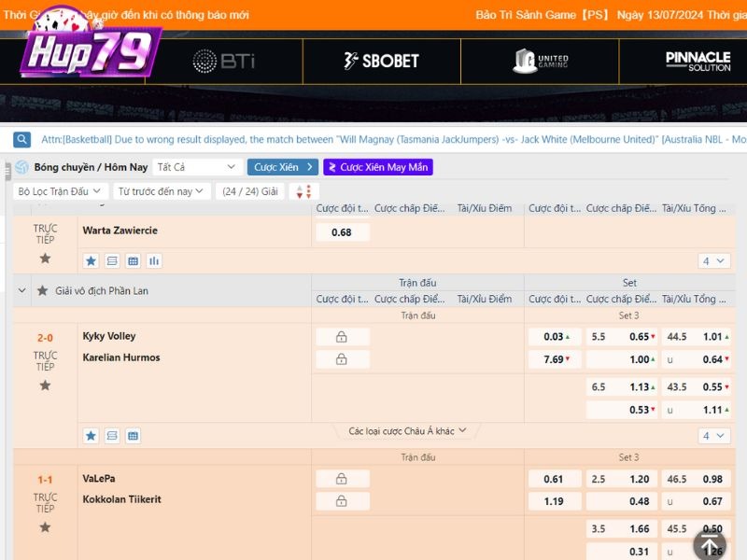This screenshot has width=747, height=560.
Task: Expand Các loại cược Châu Á khác
Action: click(406, 431)
